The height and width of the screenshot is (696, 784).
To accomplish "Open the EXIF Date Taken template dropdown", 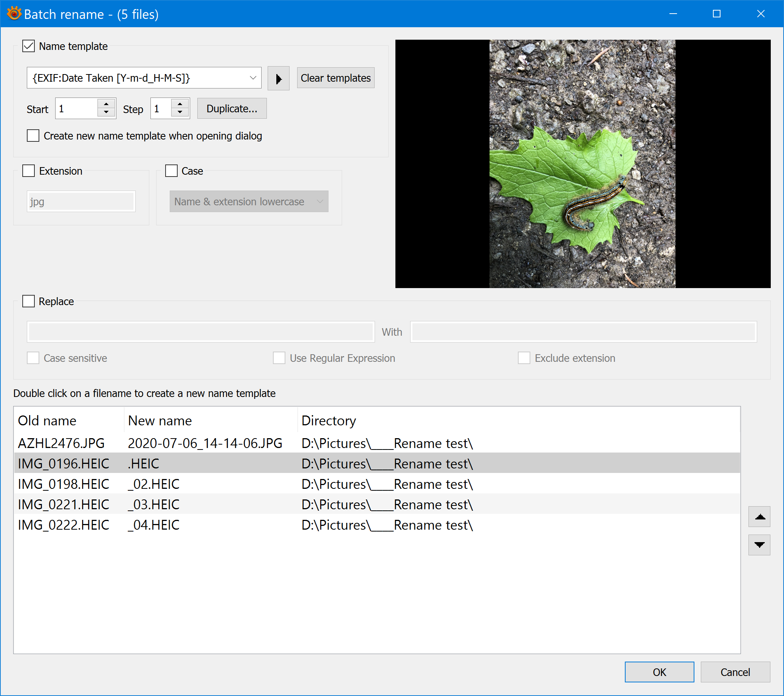I will pos(253,78).
